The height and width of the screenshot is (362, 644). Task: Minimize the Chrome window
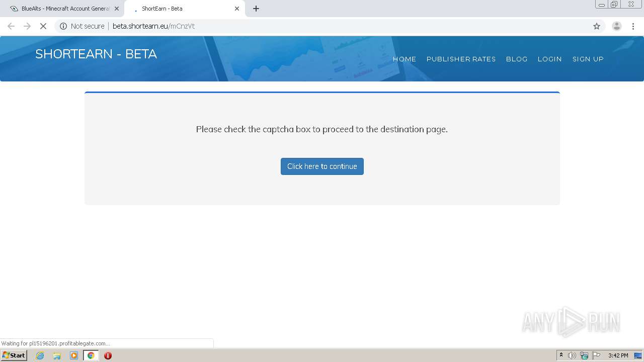(x=602, y=5)
